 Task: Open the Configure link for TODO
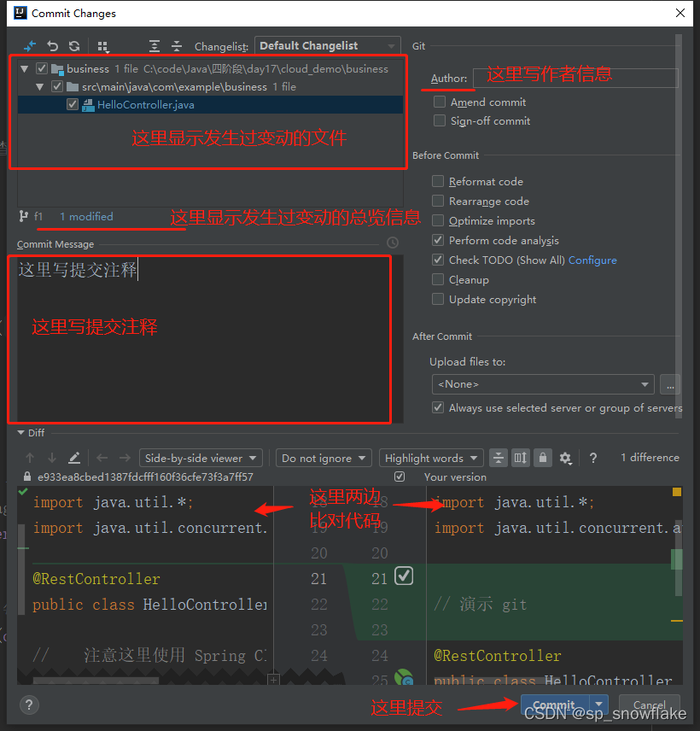[x=592, y=260]
